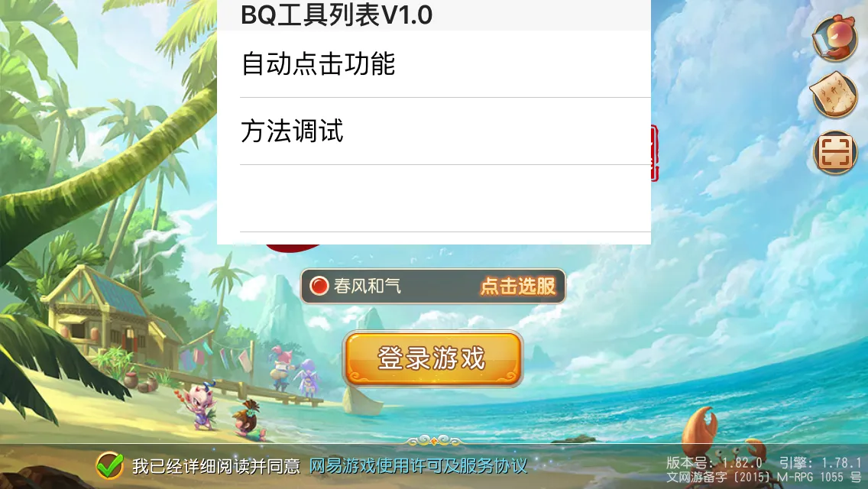The width and height of the screenshot is (868, 489).
Task: Toggle the agreement green checkmark
Action: point(109,465)
